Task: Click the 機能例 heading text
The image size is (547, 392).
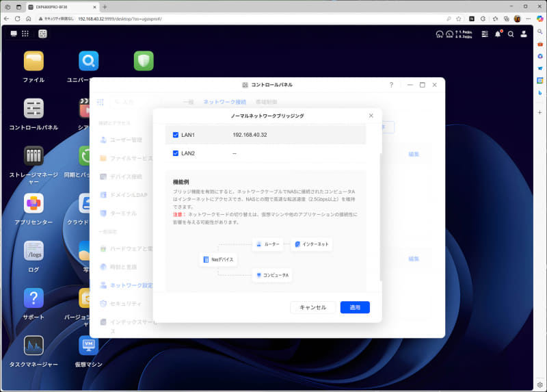Action: [181, 182]
